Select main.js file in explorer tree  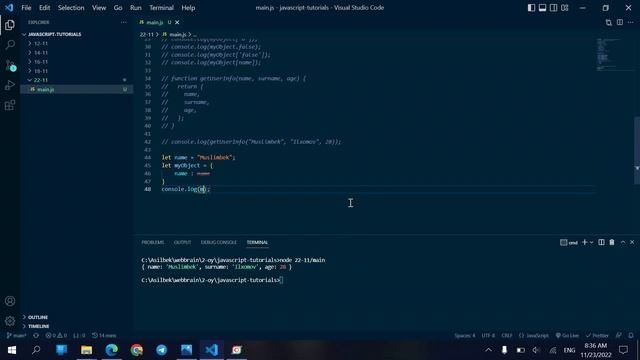pos(77,89)
